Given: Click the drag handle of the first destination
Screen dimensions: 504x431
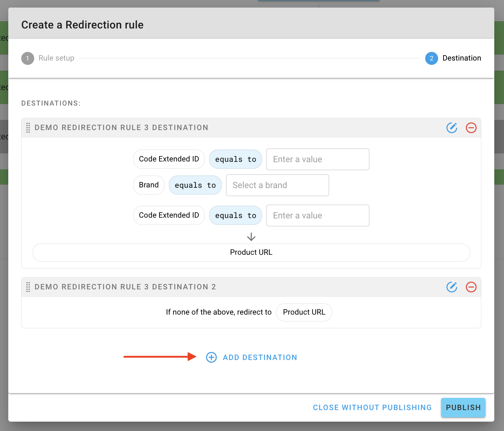Looking at the screenshot, I should [28, 128].
